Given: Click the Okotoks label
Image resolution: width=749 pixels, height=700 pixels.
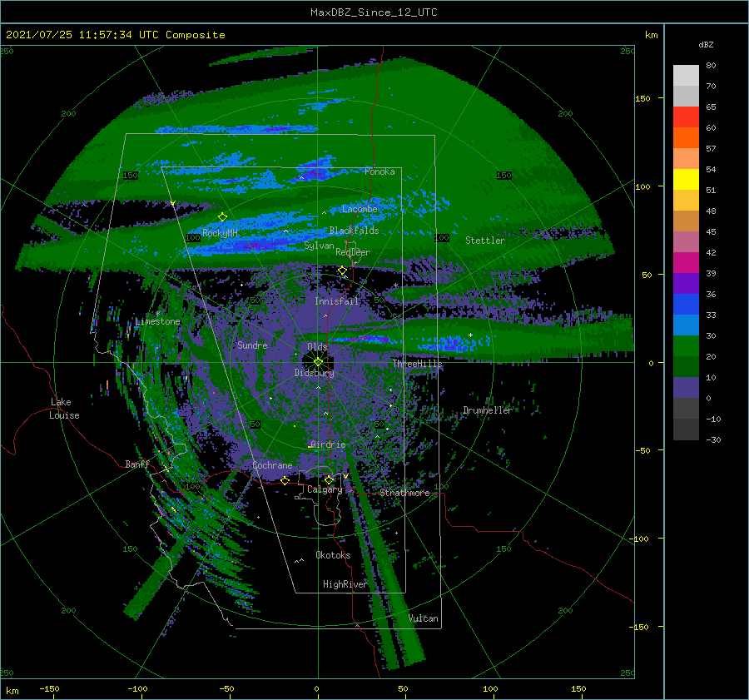Looking at the screenshot, I should click(x=333, y=555).
